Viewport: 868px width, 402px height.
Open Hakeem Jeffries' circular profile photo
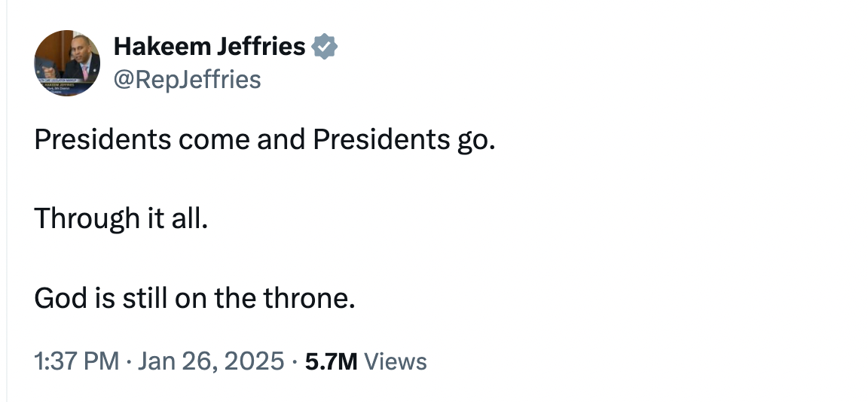[67, 63]
